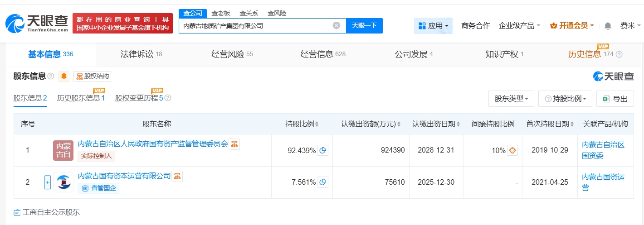This screenshot has height=225, width=644.
Task: Open the 股东类型 dropdown filter
Action: coord(511,99)
